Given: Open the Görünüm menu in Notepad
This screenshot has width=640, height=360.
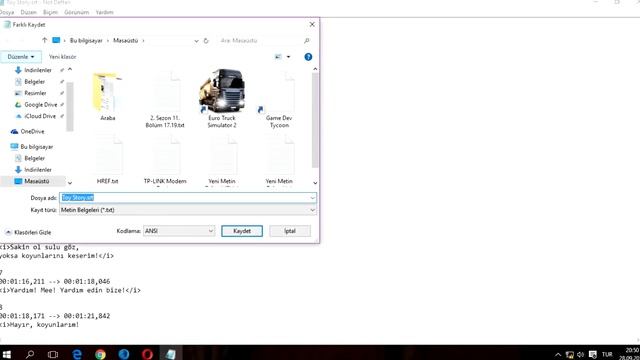Looking at the screenshot, I should pyautogui.click(x=76, y=12).
